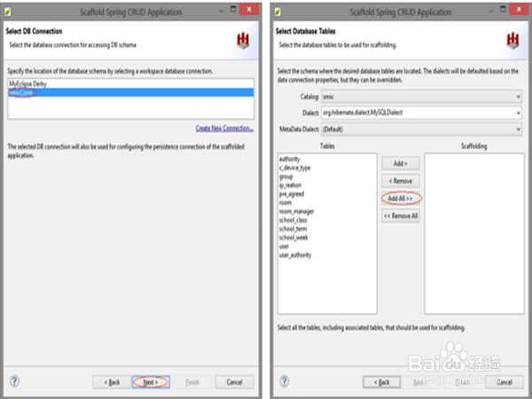Select the school_term table
Image resolution: width=532 pixels, height=399 pixels.
(293, 229)
